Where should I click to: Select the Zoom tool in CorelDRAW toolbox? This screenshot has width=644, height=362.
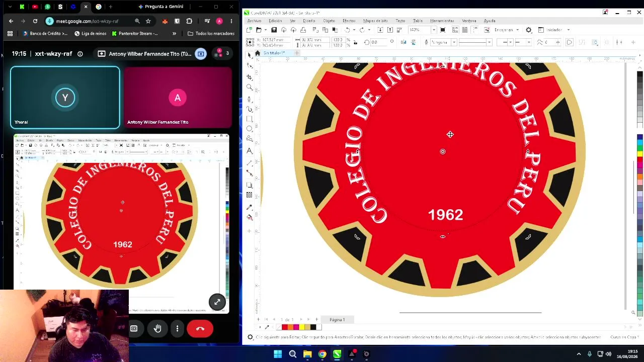click(x=250, y=87)
